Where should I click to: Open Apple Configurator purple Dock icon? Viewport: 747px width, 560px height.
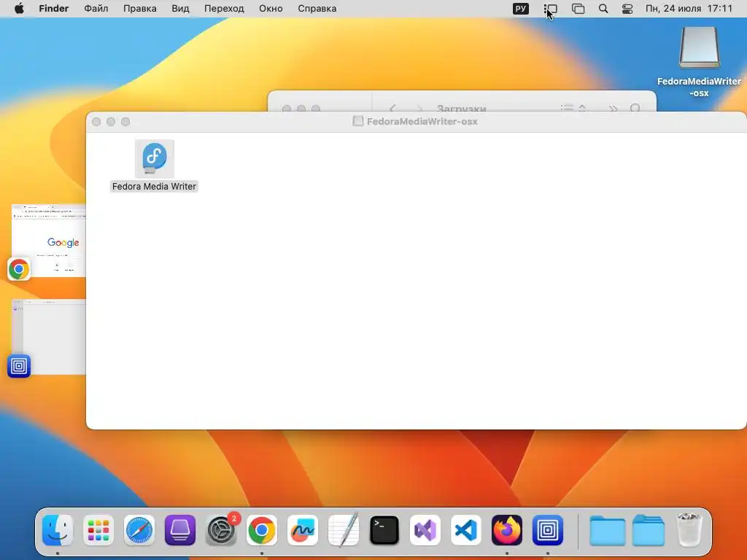click(180, 530)
